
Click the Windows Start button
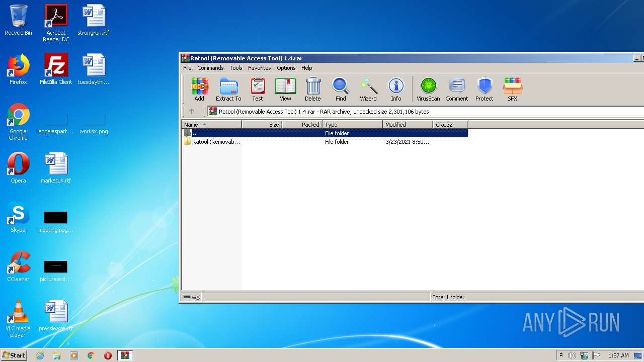coord(14,355)
